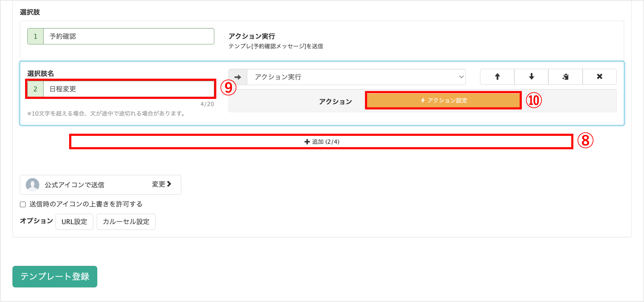Select choice 1 field 予約確認
The width and height of the screenshot is (644, 302).
pyautogui.click(x=129, y=37)
